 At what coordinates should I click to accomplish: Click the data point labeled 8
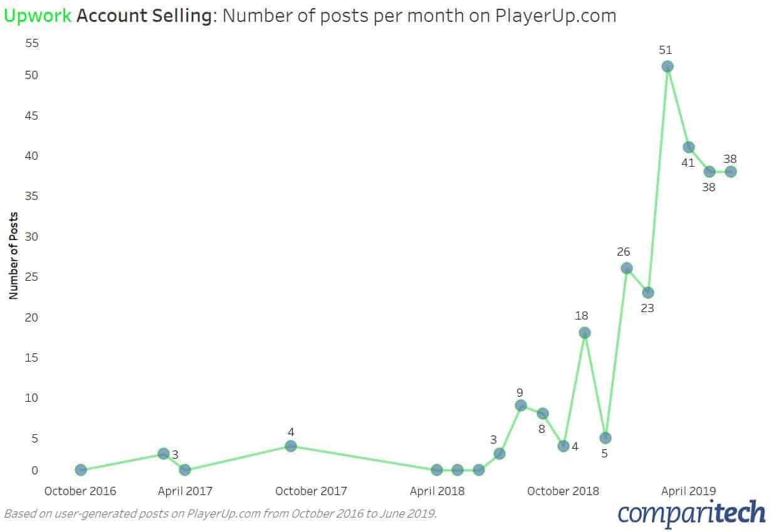coord(542,414)
